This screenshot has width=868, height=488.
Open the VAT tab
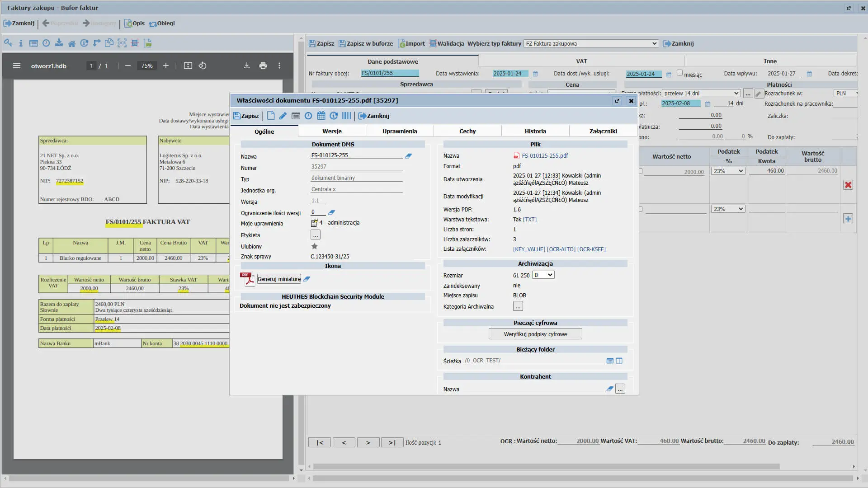coord(581,61)
